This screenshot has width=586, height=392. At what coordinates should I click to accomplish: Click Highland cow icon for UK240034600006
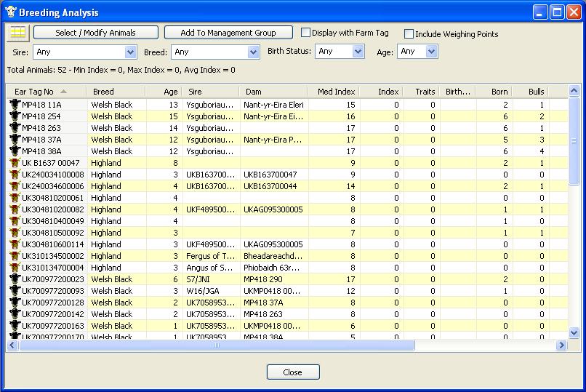(15, 185)
